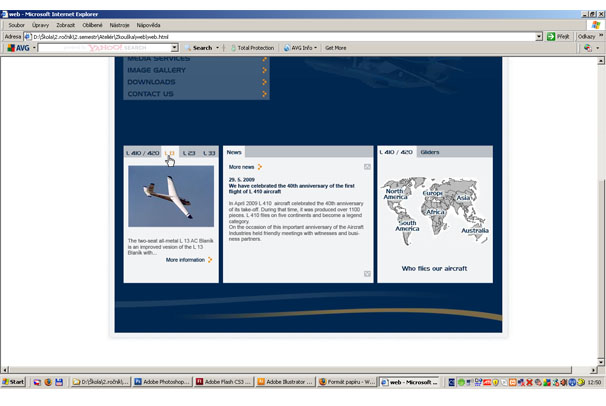Click the Total Protection toolbar button

[x=254, y=48]
